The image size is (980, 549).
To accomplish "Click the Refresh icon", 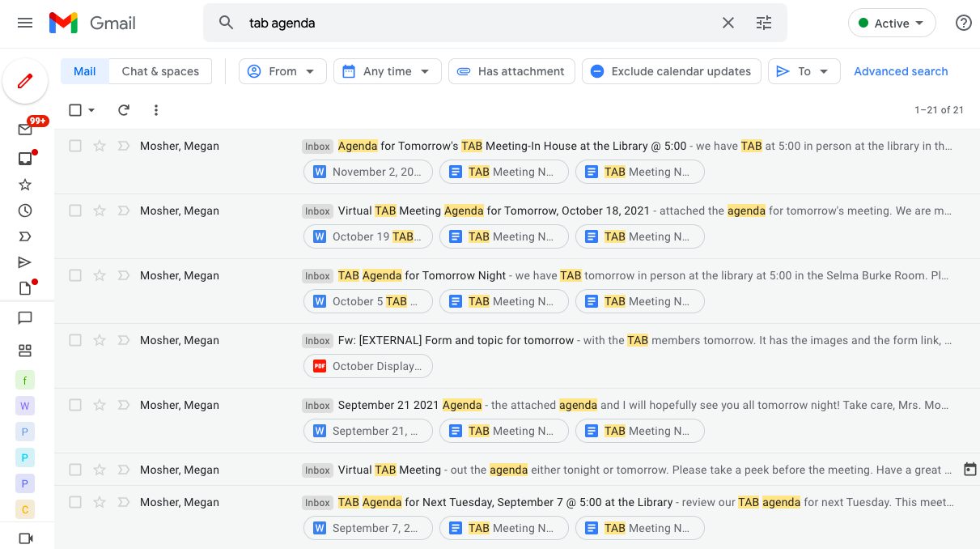I will click(124, 110).
